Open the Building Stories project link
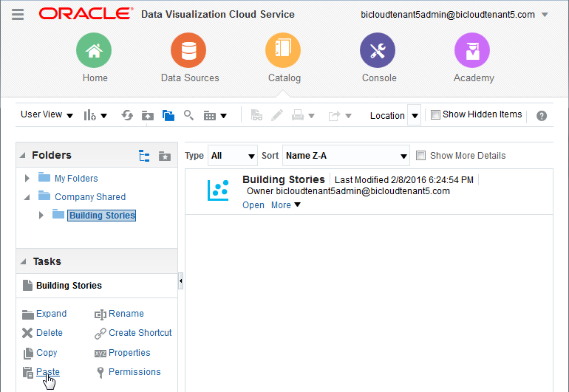Screen dimensions: 569x392 [x=253, y=205]
